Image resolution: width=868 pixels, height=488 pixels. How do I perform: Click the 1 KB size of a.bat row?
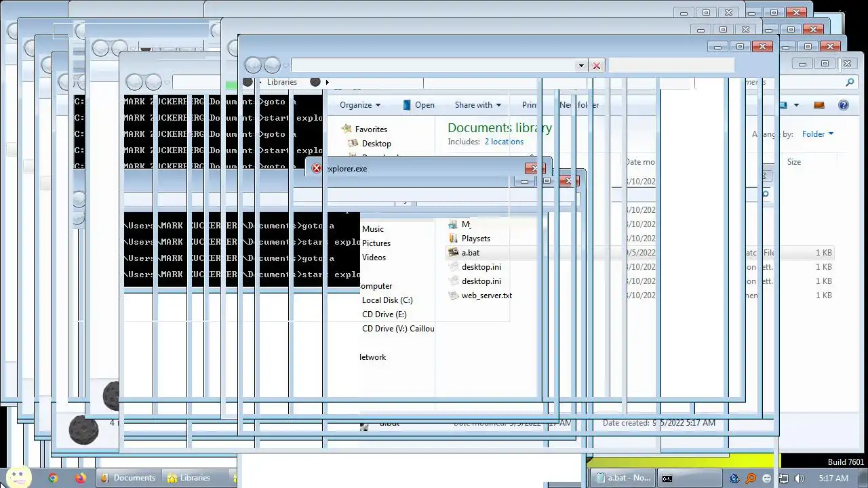click(x=823, y=253)
